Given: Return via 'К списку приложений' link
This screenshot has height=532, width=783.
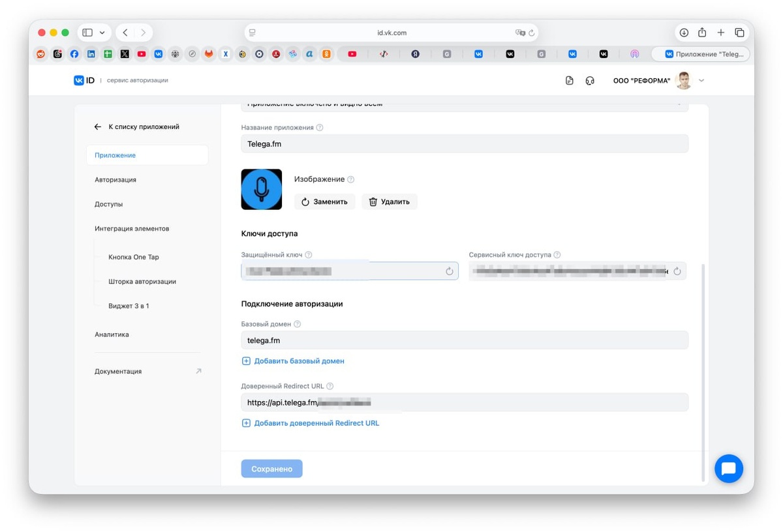Looking at the screenshot, I should (x=136, y=126).
